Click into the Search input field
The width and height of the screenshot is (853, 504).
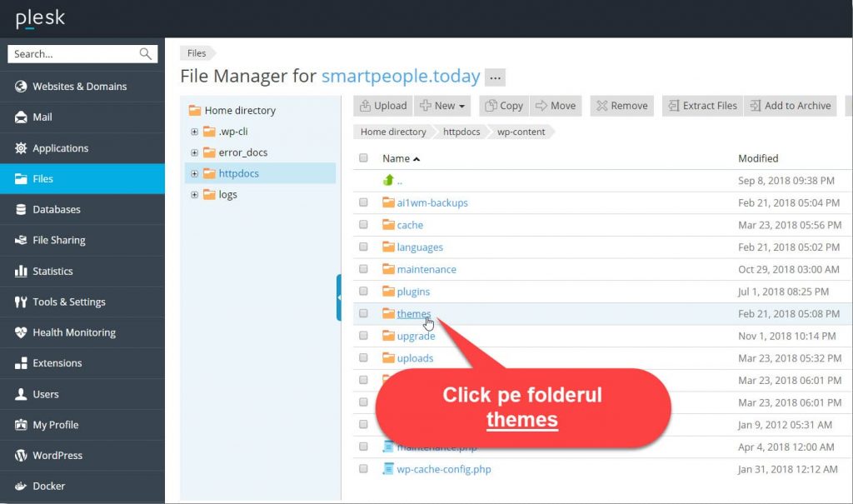click(x=73, y=54)
